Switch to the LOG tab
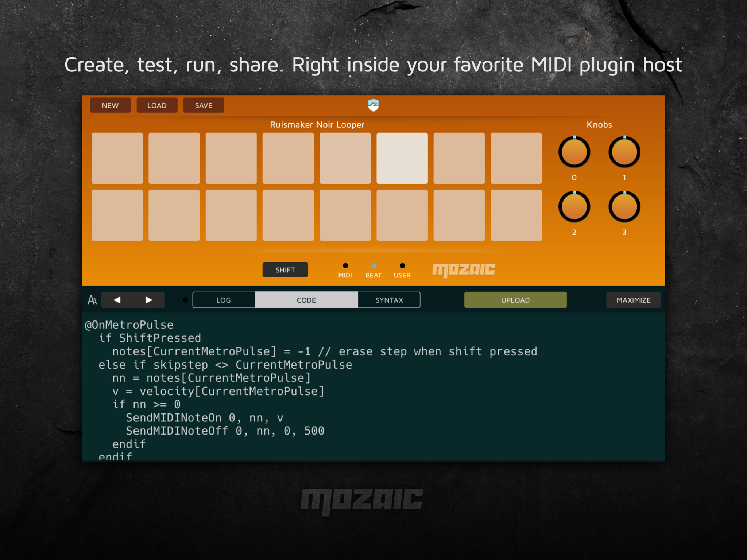 pyautogui.click(x=224, y=300)
